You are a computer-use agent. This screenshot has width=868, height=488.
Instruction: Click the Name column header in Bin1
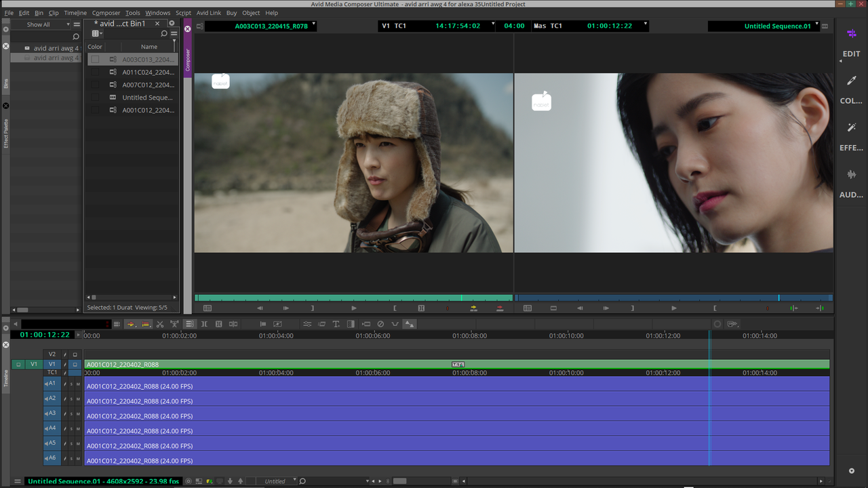pyautogui.click(x=149, y=47)
